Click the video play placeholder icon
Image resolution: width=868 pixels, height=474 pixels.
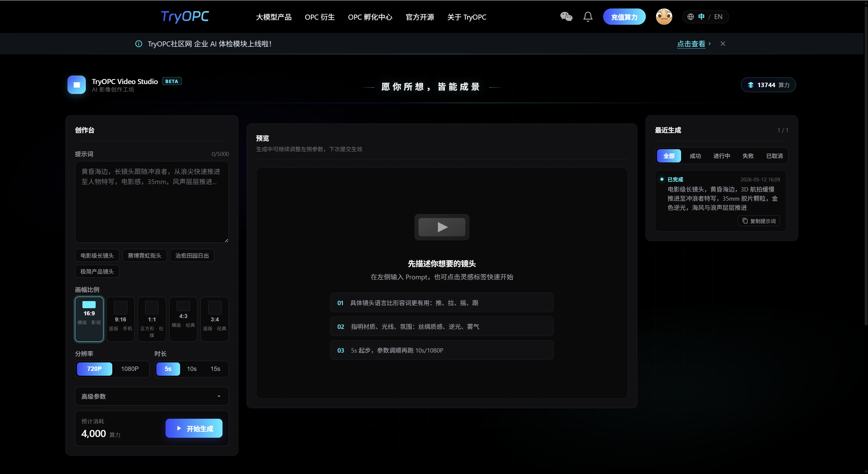coord(442,227)
